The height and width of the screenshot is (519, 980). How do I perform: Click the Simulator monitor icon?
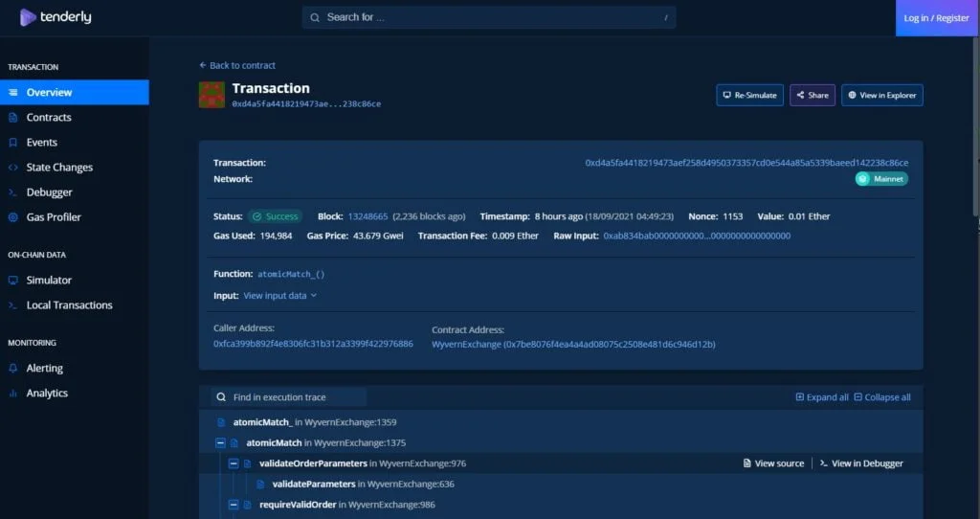click(x=13, y=281)
